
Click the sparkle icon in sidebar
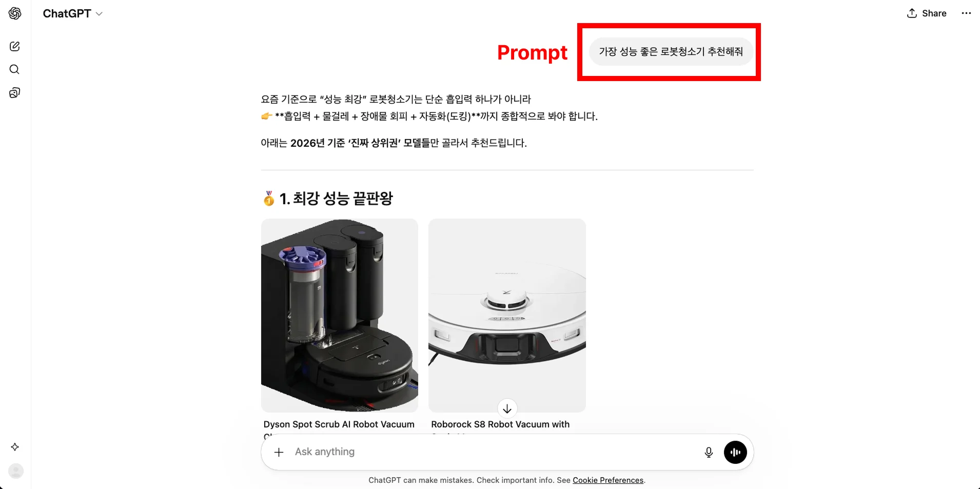pyautogui.click(x=15, y=447)
